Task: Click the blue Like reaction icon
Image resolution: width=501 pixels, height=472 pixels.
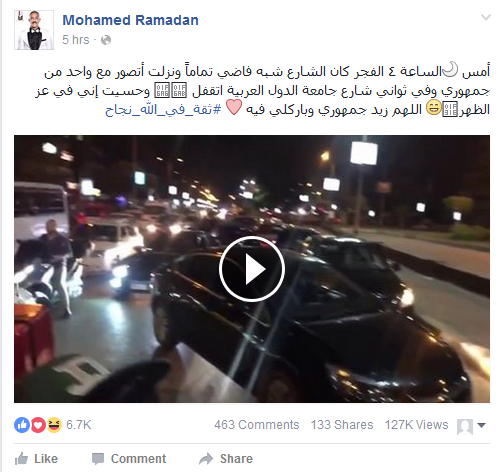Action: pyautogui.click(x=22, y=425)
